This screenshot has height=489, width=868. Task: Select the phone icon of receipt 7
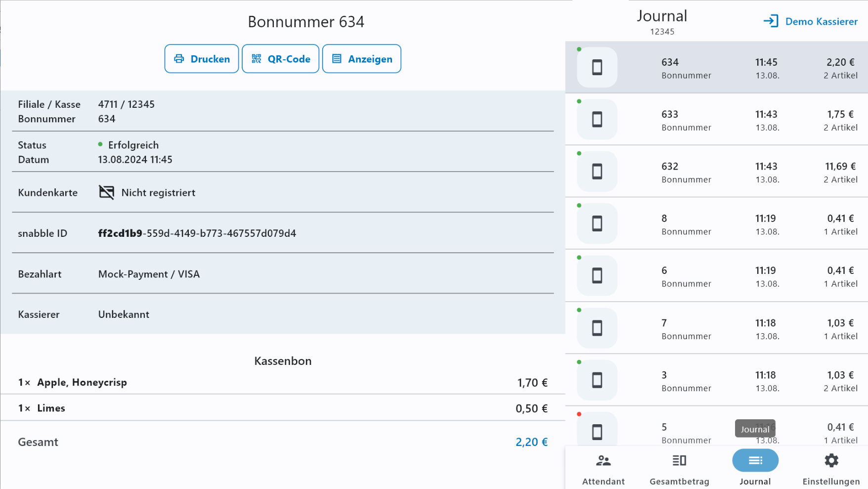[597, 328]
